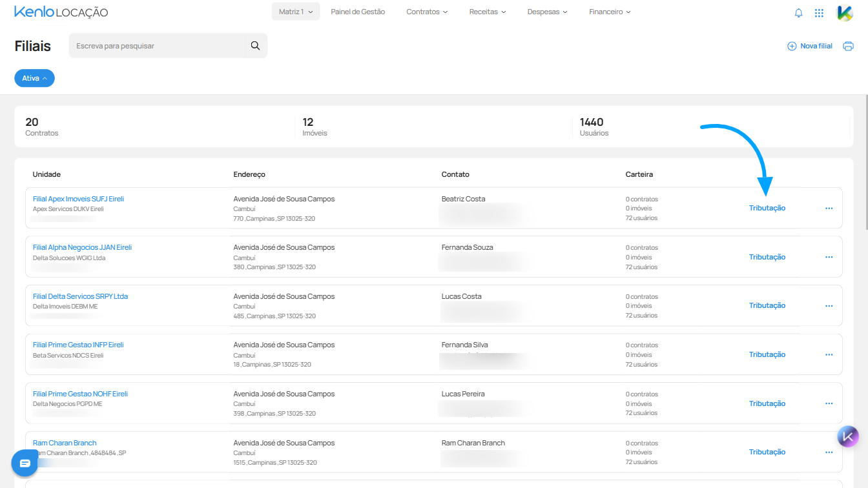
Task: Open the user profile avatar
Action: point(845,12)
